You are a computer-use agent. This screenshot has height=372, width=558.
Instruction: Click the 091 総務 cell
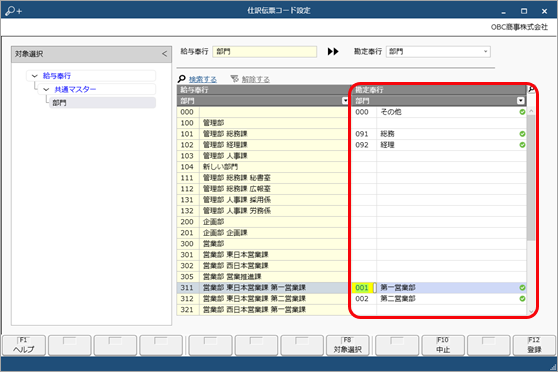click(x=439, y=134)
